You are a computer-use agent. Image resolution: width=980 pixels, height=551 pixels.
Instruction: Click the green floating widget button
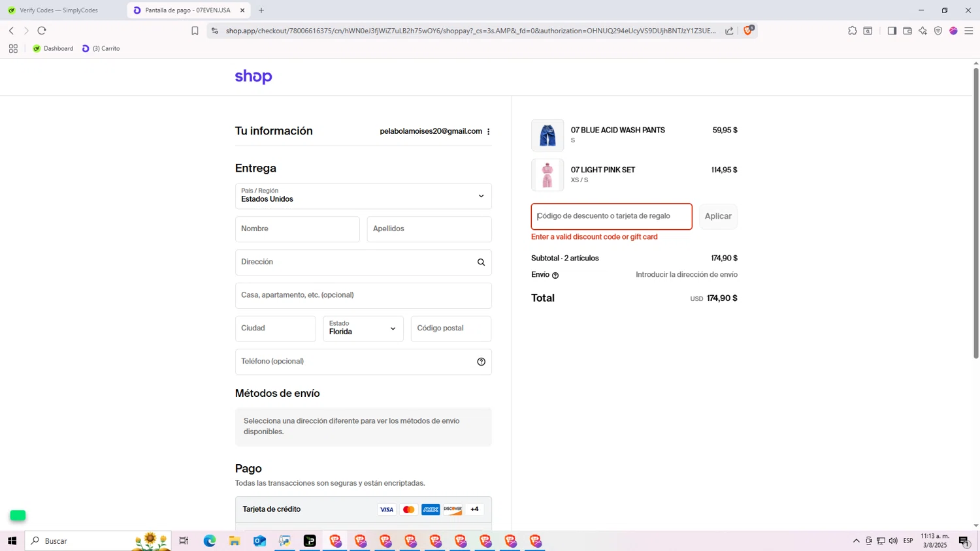18,516
